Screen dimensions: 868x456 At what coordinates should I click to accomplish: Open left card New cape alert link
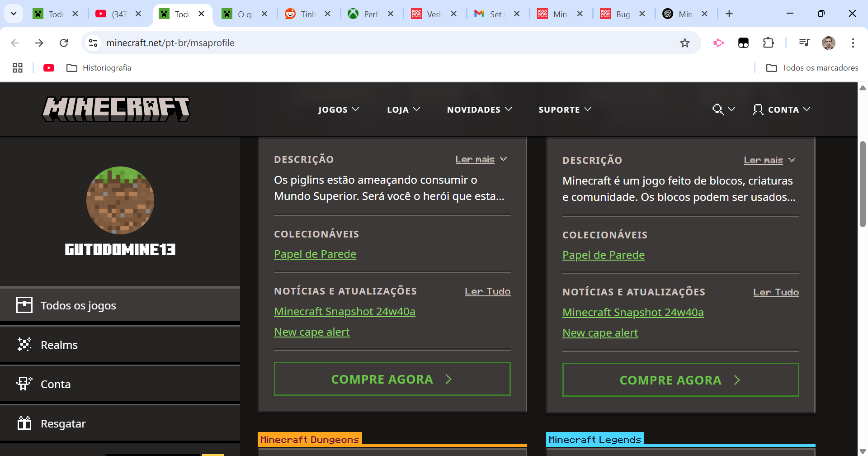pos(311,332)
